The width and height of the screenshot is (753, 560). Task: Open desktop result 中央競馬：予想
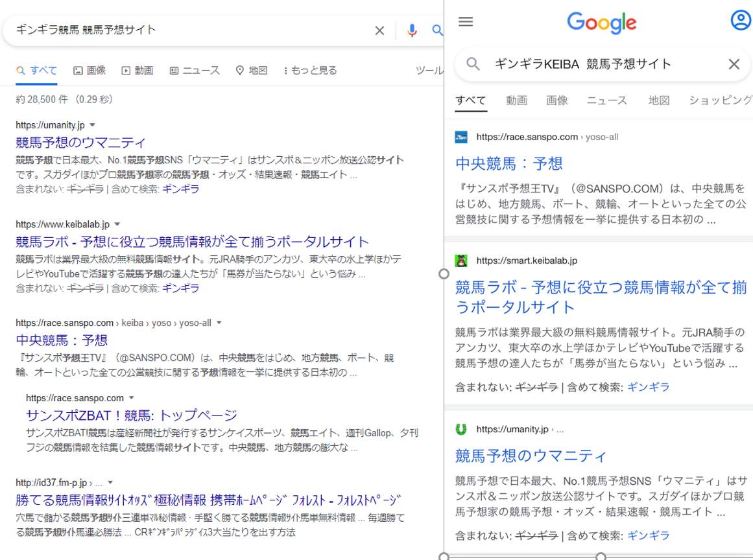click(62, 340)
